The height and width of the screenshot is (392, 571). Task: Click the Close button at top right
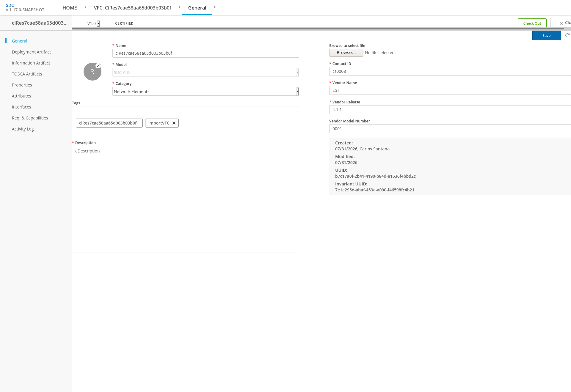point(565,23)
